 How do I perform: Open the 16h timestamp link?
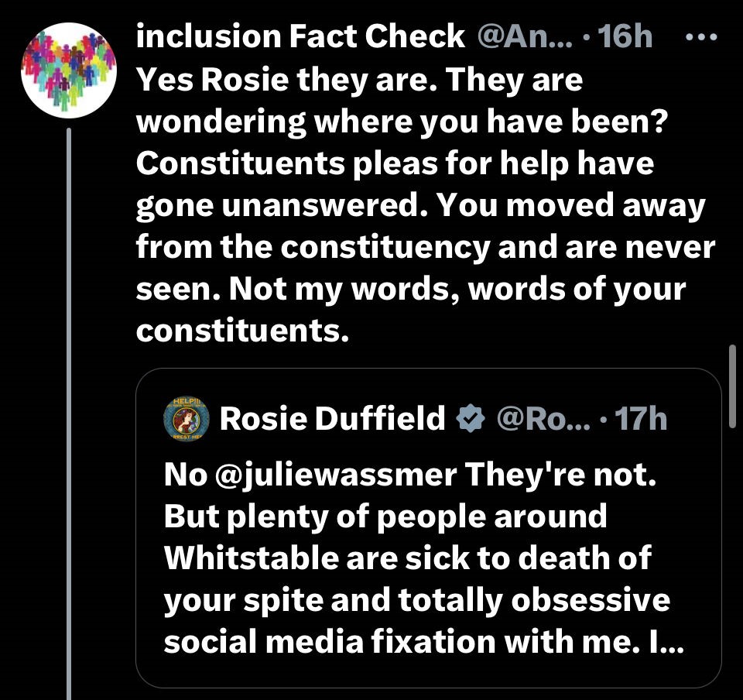[625, 36]
